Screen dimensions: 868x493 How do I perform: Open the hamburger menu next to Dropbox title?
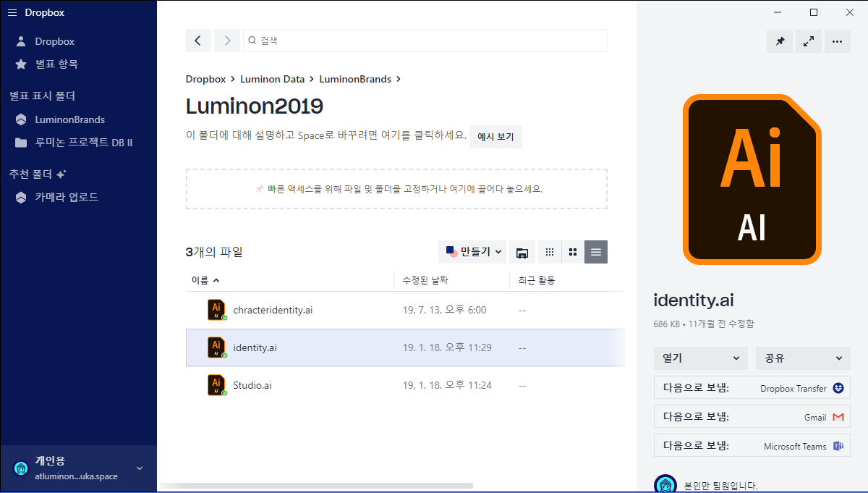(12, 12)
